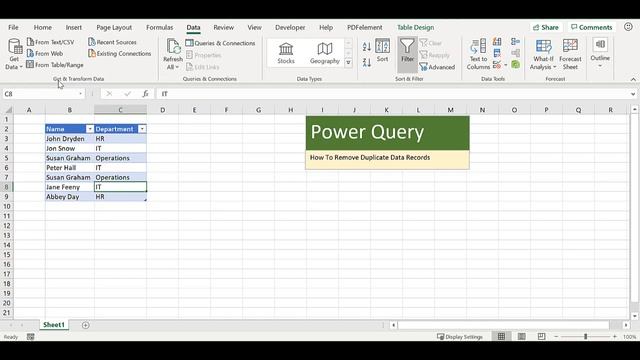Click the 100% zoom level

[629, 337]
